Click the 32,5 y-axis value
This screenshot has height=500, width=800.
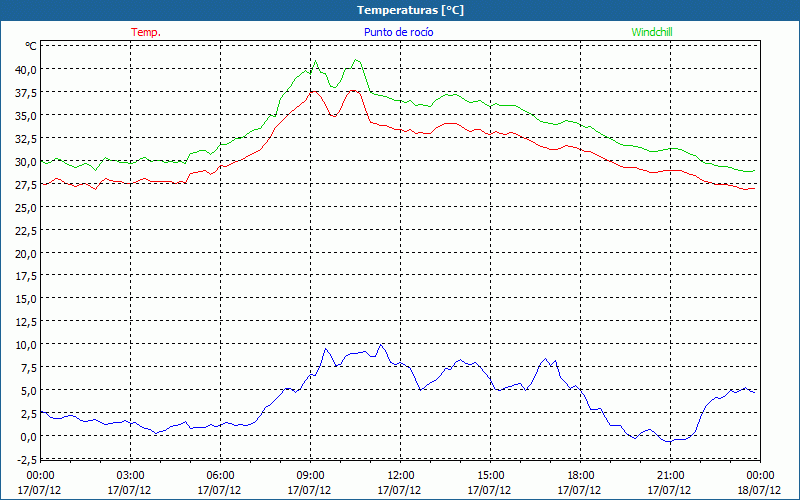pos(27,138)
